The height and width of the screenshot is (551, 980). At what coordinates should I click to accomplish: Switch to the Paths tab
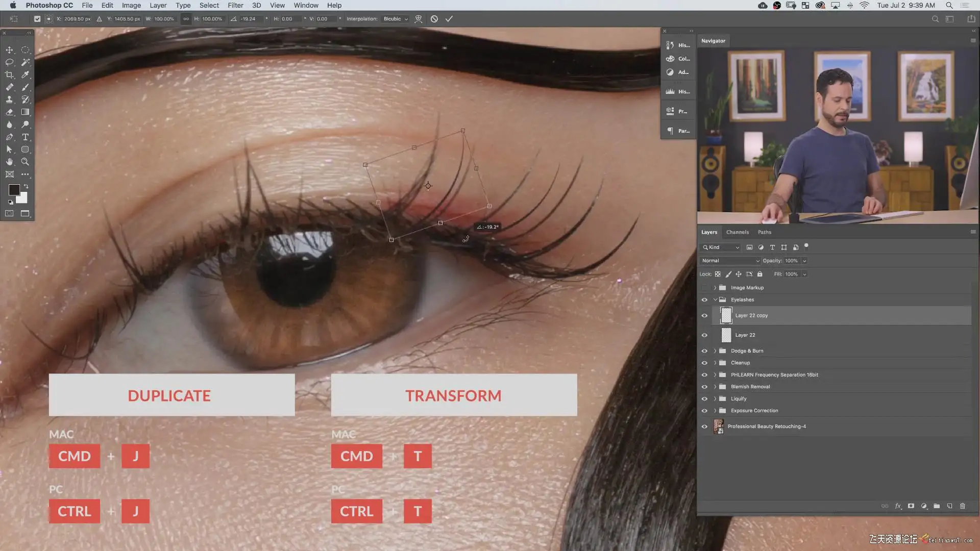[765, 232]
